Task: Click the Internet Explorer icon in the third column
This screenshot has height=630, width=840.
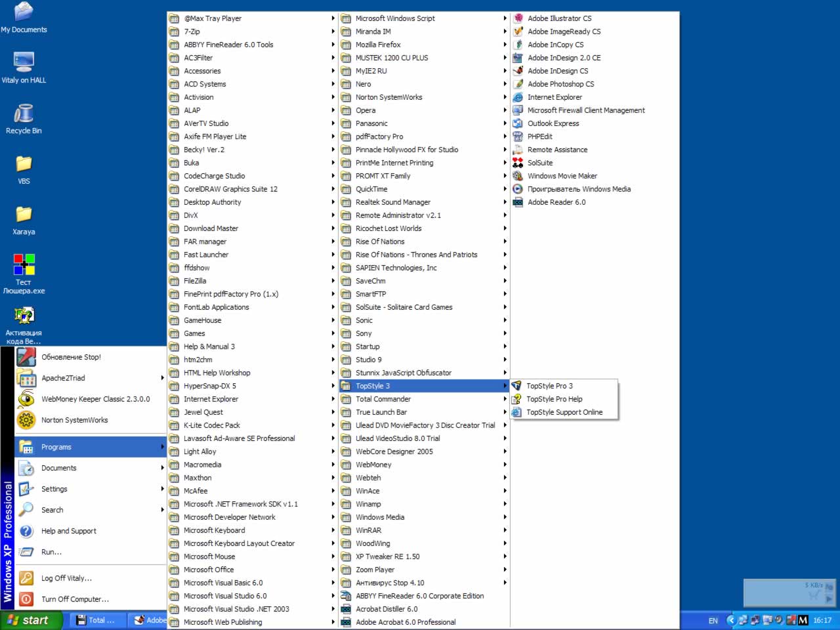Action: pos(518,97)
